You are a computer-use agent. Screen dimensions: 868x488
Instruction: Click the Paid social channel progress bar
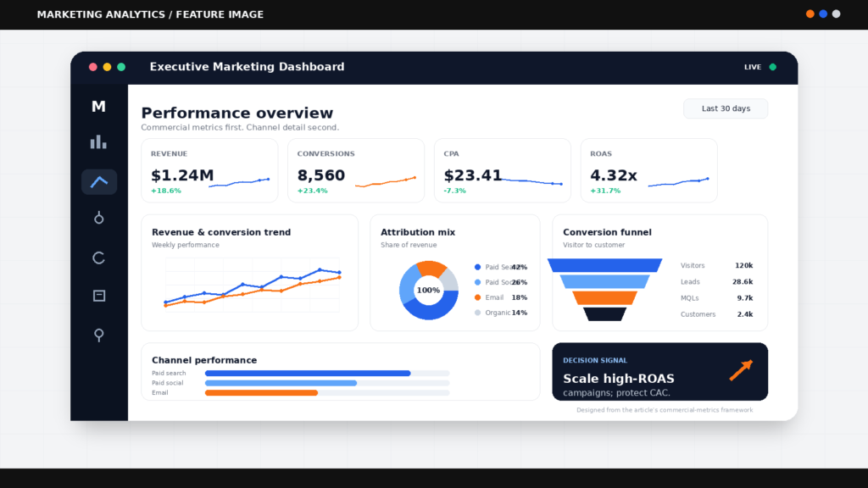pyautogui.click(x=327, y=383)
